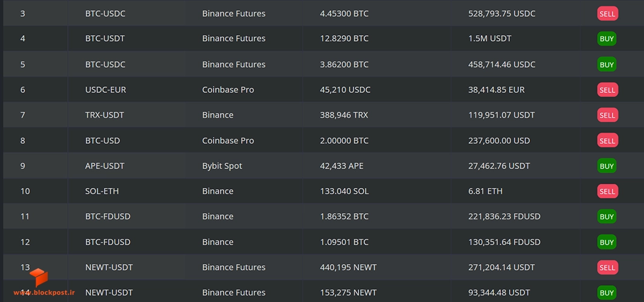Viewport: 644px width, 302px height.
Task: Click the orange Blockpost cube logo
Action: pos(39,277)
